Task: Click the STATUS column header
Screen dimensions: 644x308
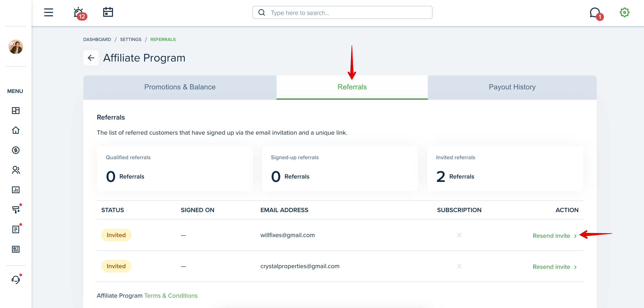Action: tap(113, 210)
